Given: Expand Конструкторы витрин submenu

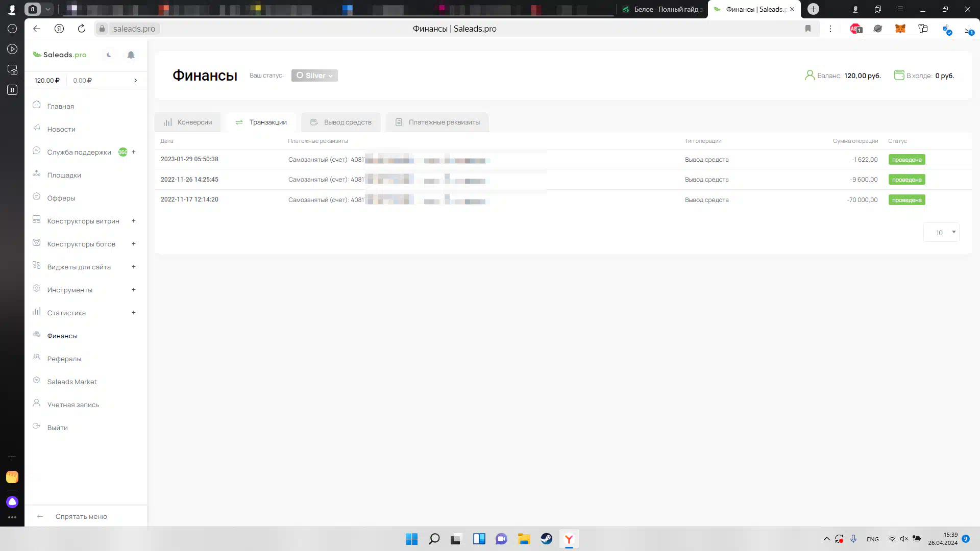Looking at the screenshot, I should 134,220.
